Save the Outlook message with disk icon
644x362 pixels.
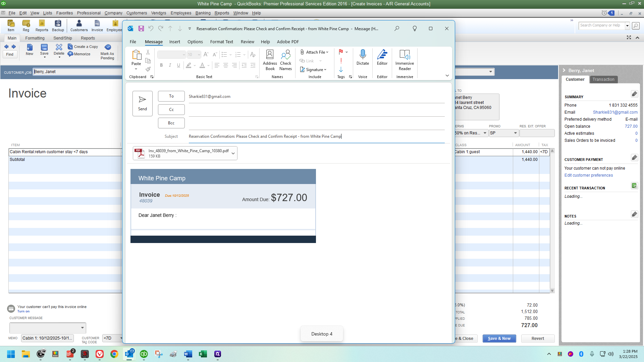[x=141, y=28]
